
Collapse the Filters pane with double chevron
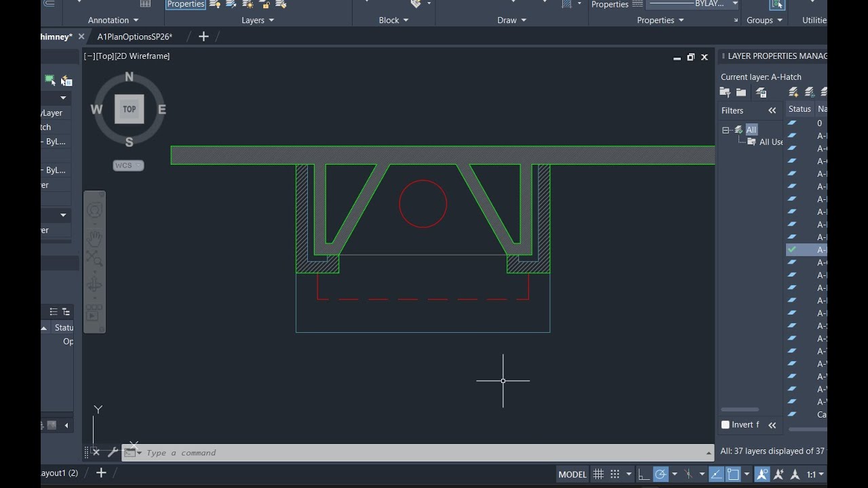pyautogui.click(x=772, y=110)
